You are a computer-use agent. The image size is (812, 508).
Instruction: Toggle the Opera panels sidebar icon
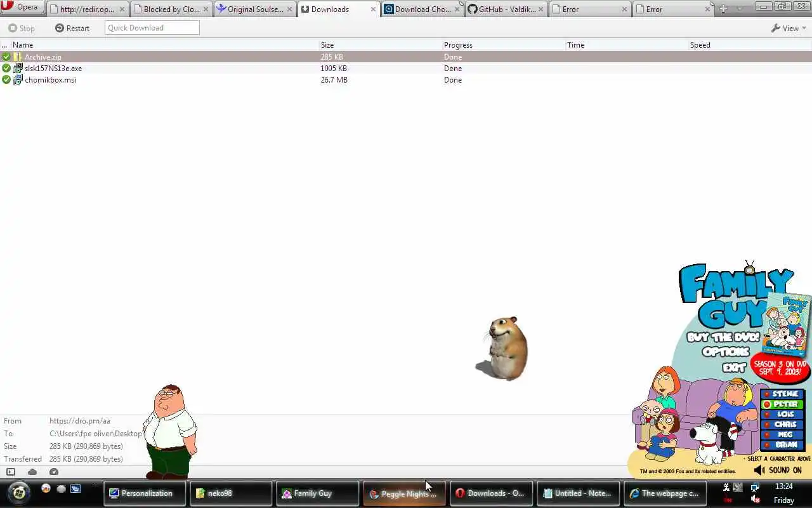click(x=11, y=472)
